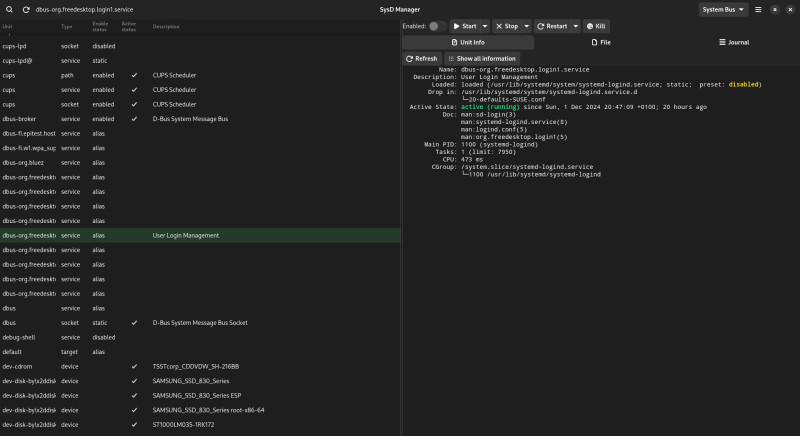This screenshot has width=800, height=436.
Task: Select the User Login Management row
Action: (200, 236)
